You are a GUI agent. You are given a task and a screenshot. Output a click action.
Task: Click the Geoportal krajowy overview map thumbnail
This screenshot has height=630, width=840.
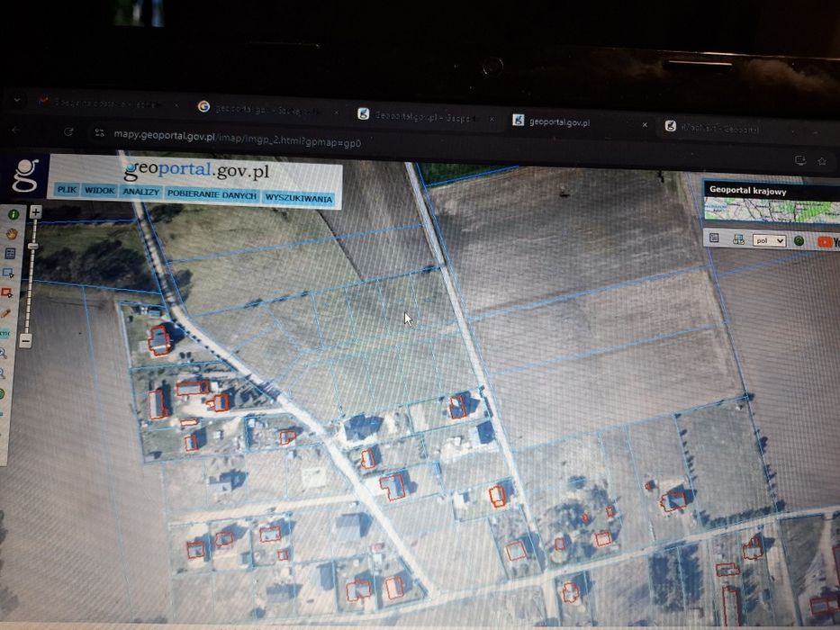(772, 210)
